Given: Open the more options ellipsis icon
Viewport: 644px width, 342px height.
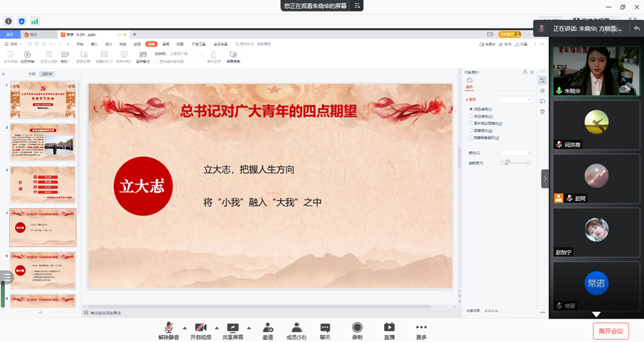Looking at the screenshot, I should pos(421,328).
